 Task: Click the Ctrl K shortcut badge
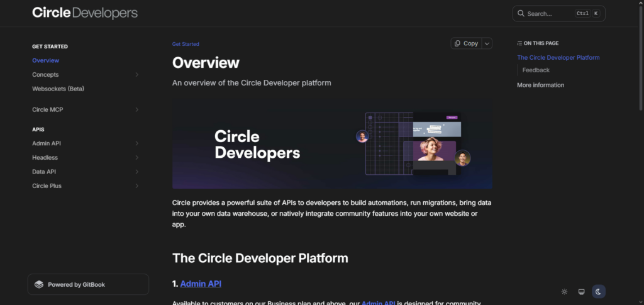(x=587, y=14)
